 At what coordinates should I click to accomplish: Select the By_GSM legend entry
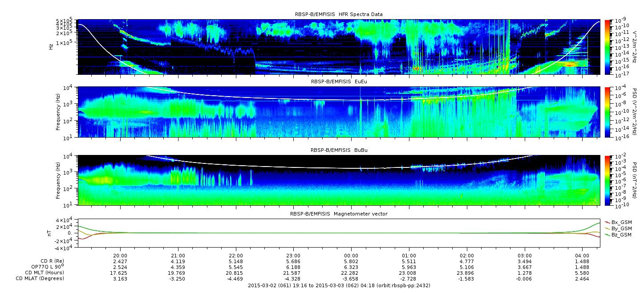(x=621, y=228)
